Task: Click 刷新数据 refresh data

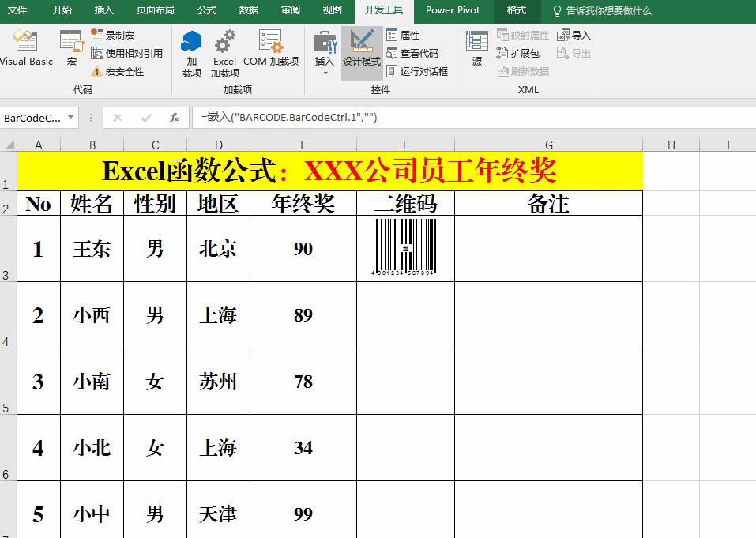Action: pyautogui.click(x=523, y=71)
